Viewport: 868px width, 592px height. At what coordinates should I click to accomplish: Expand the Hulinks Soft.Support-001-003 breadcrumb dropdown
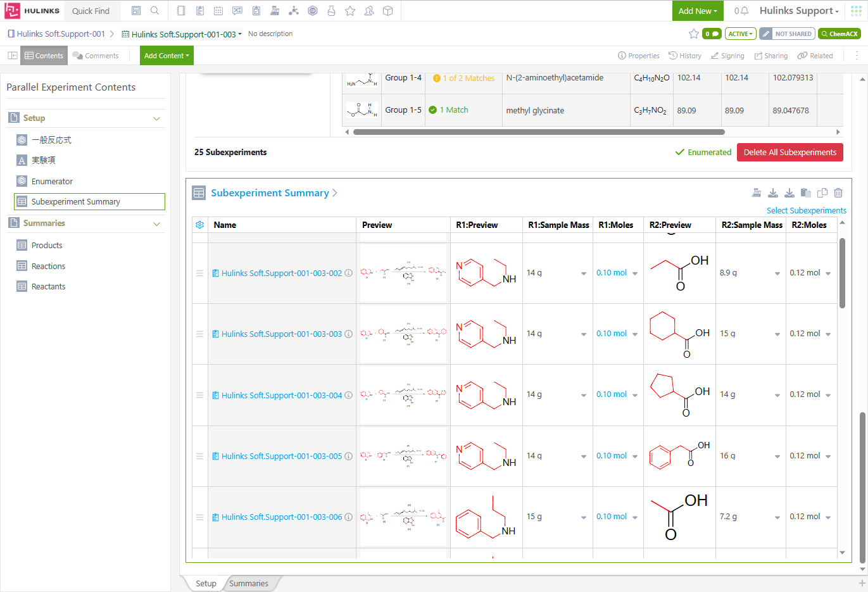tap(240, 34)
